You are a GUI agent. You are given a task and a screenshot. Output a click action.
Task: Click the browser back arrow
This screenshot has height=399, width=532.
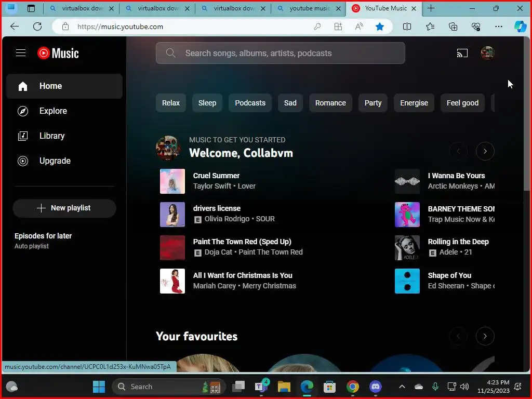click(15, 26)
